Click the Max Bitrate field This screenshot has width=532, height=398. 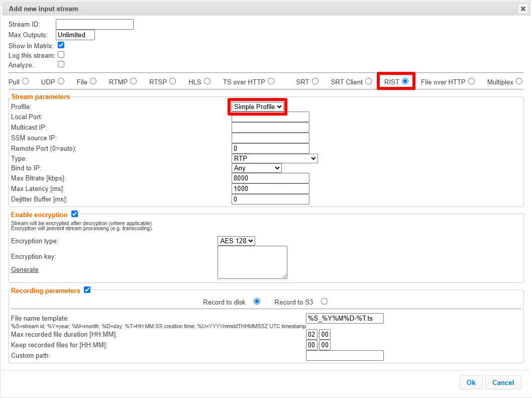click(x=270, y=178)
